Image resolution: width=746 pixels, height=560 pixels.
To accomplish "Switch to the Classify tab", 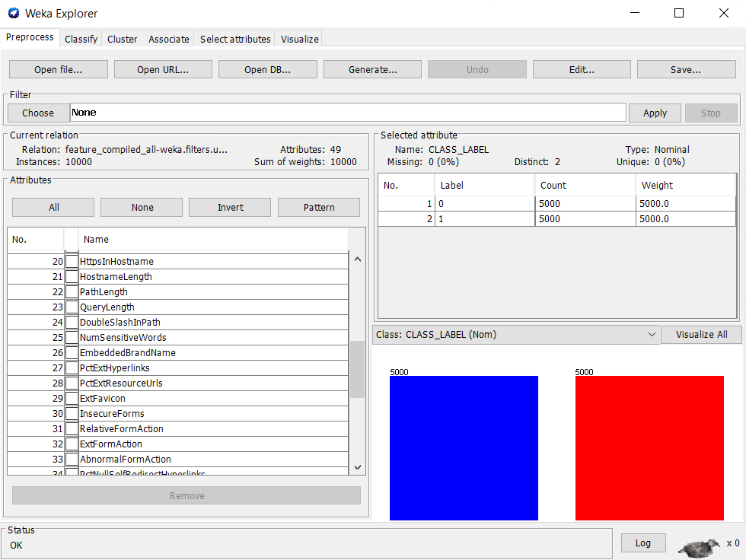I will tap(81, 39).
